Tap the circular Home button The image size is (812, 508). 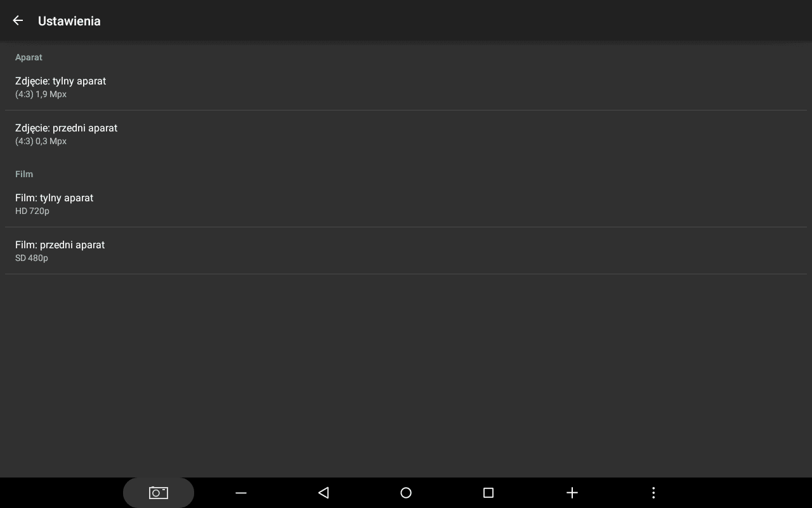(406, 493)
